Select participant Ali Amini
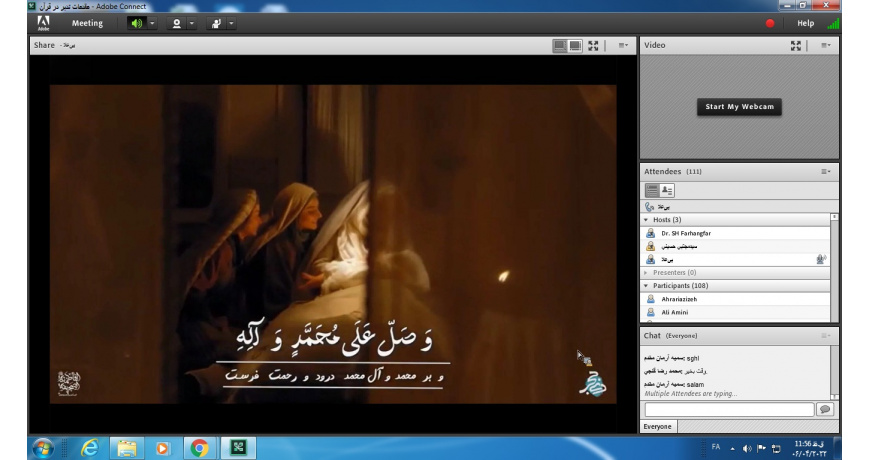The image size is (870, 460). pos(736,312)
